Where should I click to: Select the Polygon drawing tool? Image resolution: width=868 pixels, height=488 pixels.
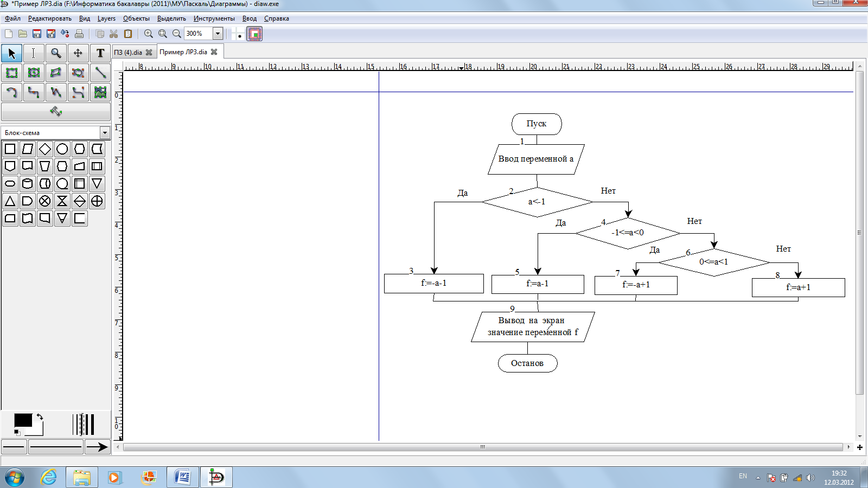pyautogui.click(x=56, y=73)
